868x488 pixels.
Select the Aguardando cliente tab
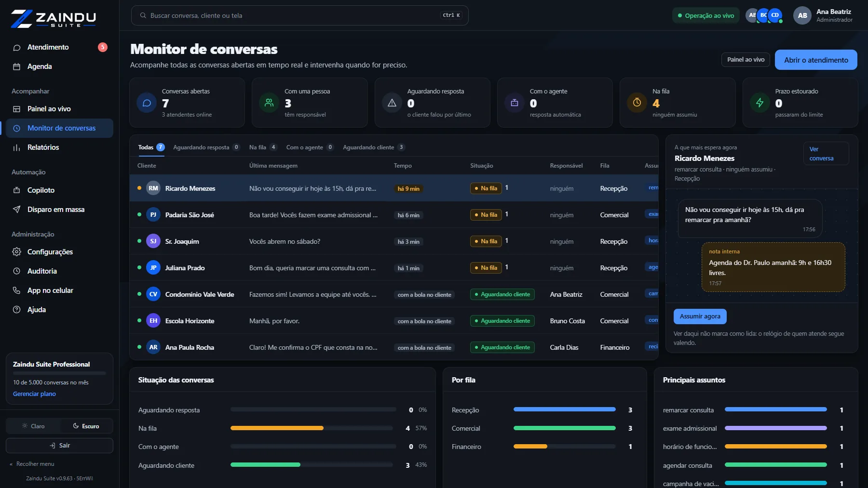pos(374,147)
